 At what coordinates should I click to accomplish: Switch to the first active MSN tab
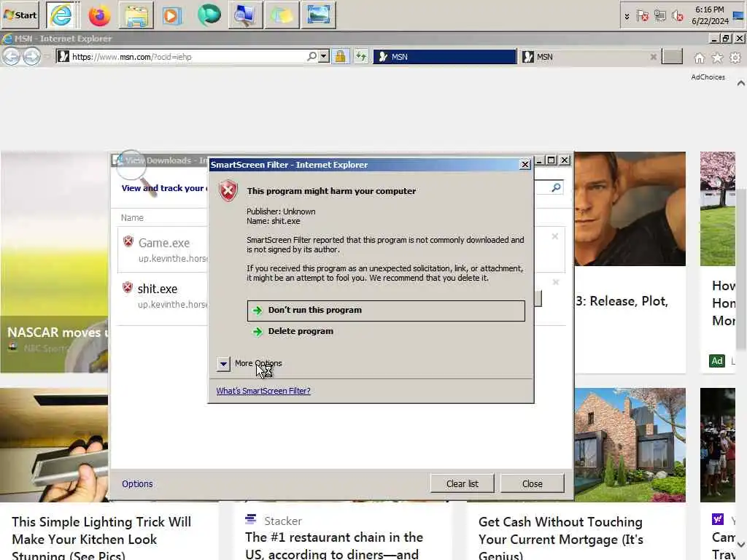tap(444, 57)
